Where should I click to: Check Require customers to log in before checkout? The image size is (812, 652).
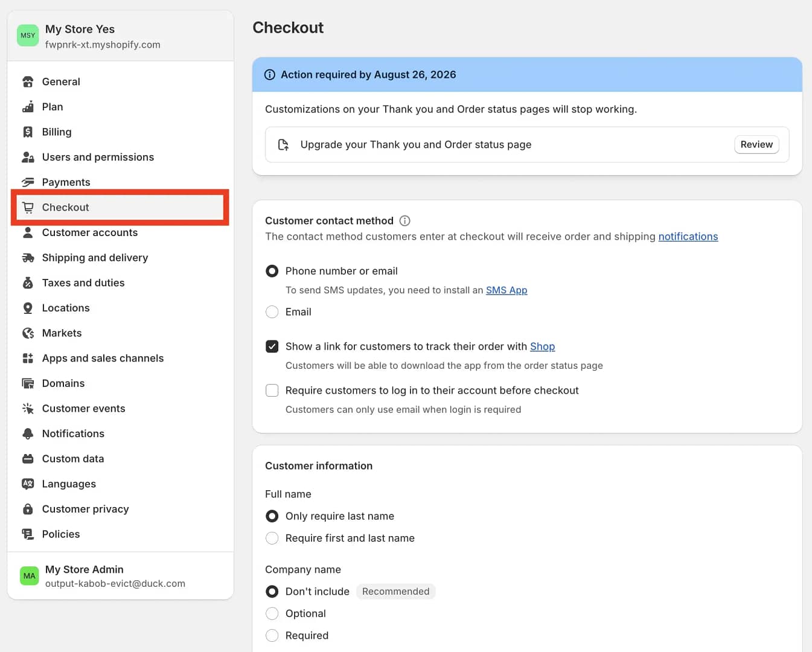pos(272,391)
